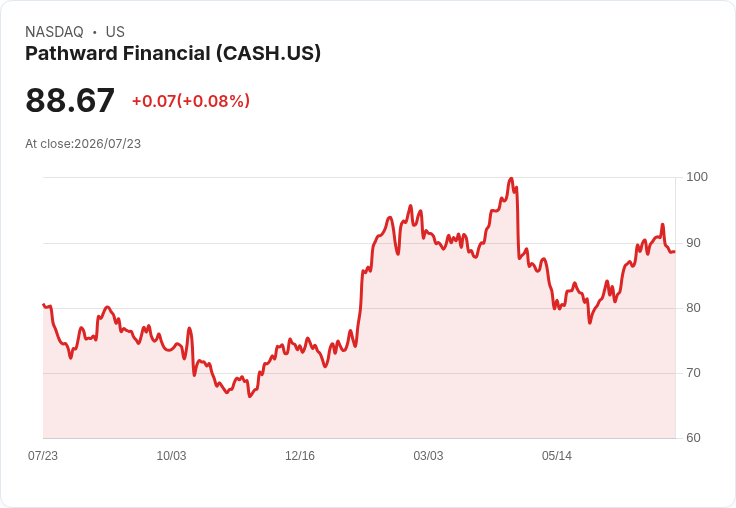
Task: Click the line's starting point at 07/23
Action: 43,305
